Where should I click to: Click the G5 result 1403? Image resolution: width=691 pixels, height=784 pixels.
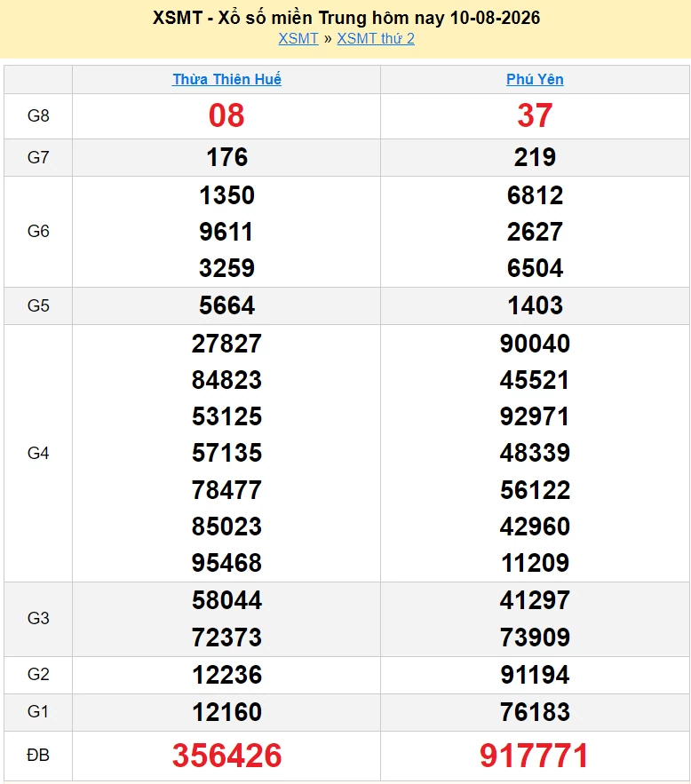pyautogui.click(x=535, y=305)
